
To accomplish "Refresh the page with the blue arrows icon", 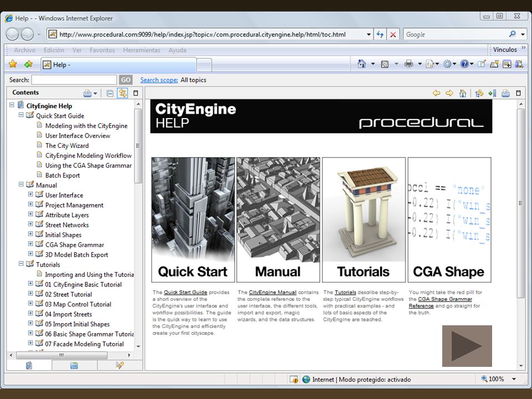I will [x=380, y=34].
